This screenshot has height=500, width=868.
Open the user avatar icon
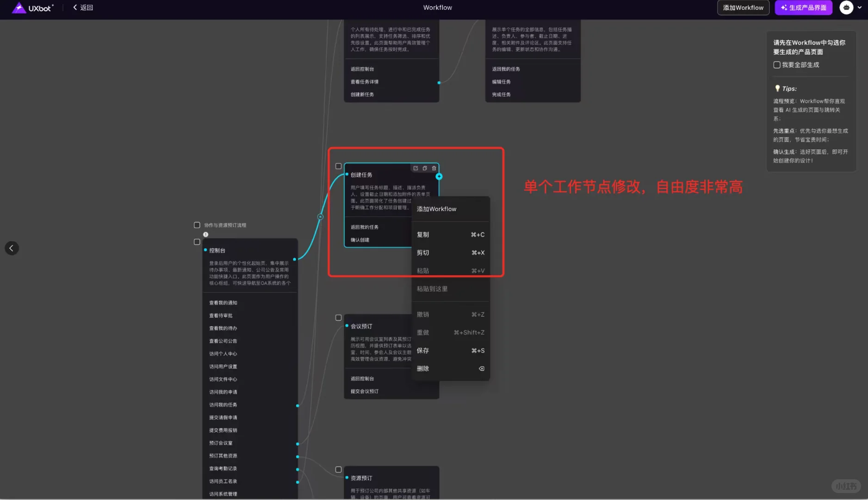[846, 7]
